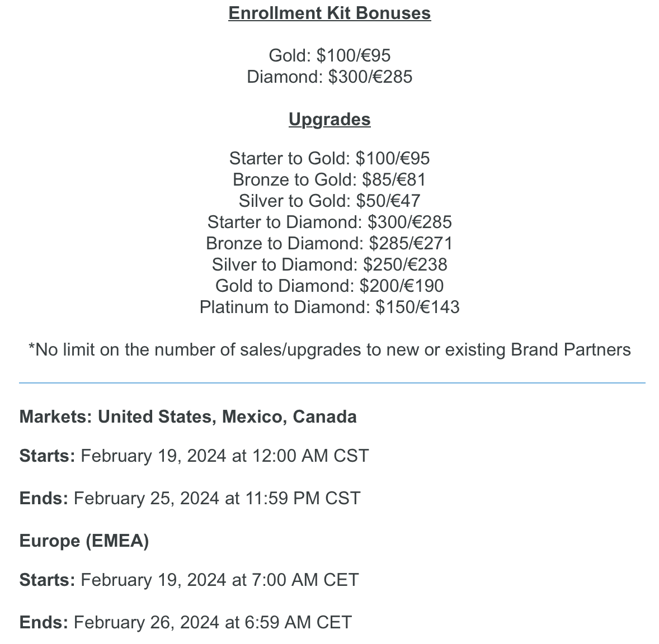The width and height of the screenshot is (659, 644).
Task: Select the Platinum to Diamond line
Action: [329, 307]
